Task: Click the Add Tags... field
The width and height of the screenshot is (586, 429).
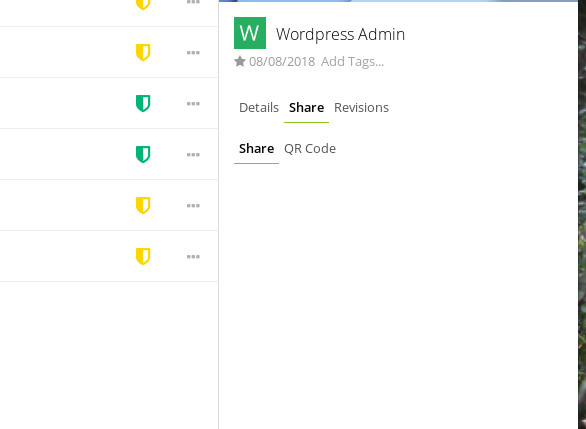Action: tap(352, 62)
